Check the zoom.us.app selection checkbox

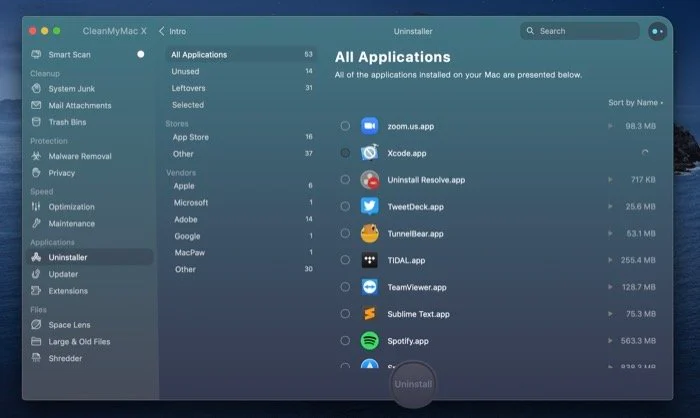point(345,126)
